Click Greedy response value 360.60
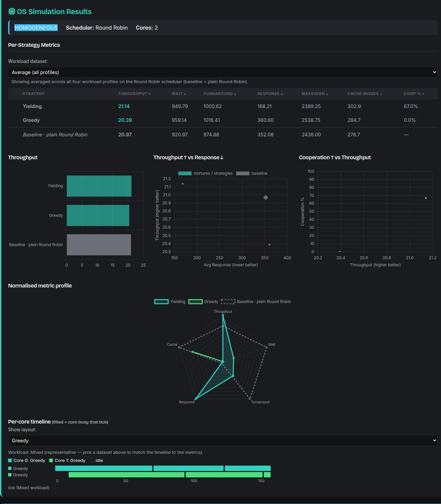This screenshot has height=504, width=441. [266, 120]
